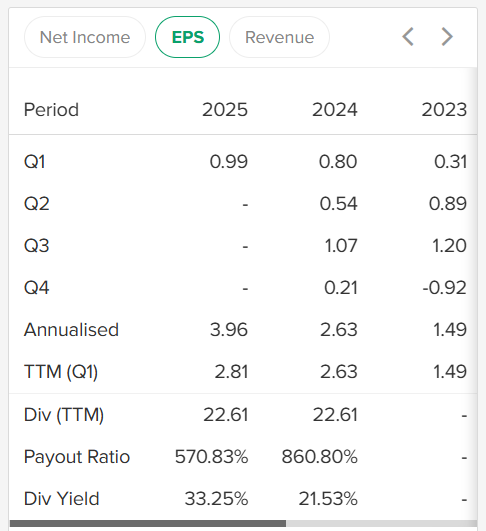Switch to the Net Income tab
The height and width of the screenshot is (531, 486).
click(85, 37)
